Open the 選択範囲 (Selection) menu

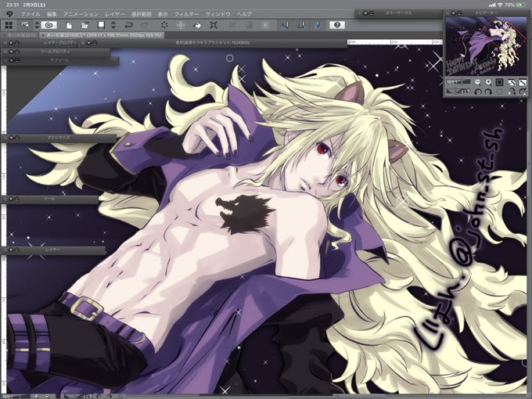click(141, 14)
